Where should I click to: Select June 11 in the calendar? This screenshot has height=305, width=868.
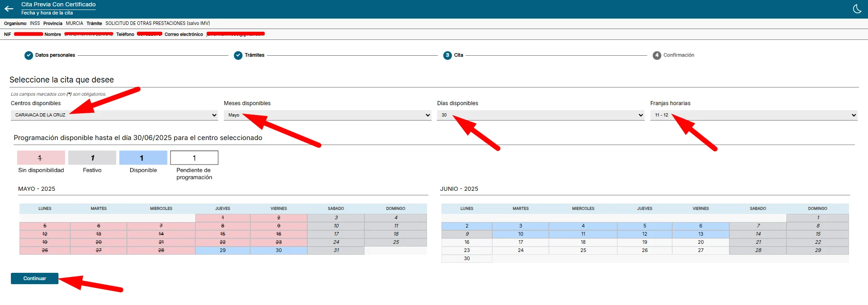pos(583,234)
